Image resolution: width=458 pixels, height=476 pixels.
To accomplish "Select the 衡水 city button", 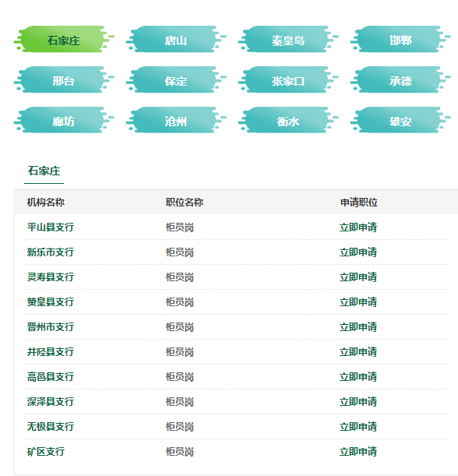I will [x=288, y=120].
